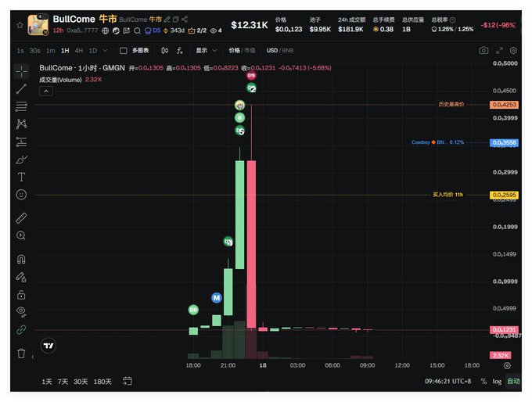Click the 343d BNB age badge
This screenshot has height=402, width=532.
174,31
